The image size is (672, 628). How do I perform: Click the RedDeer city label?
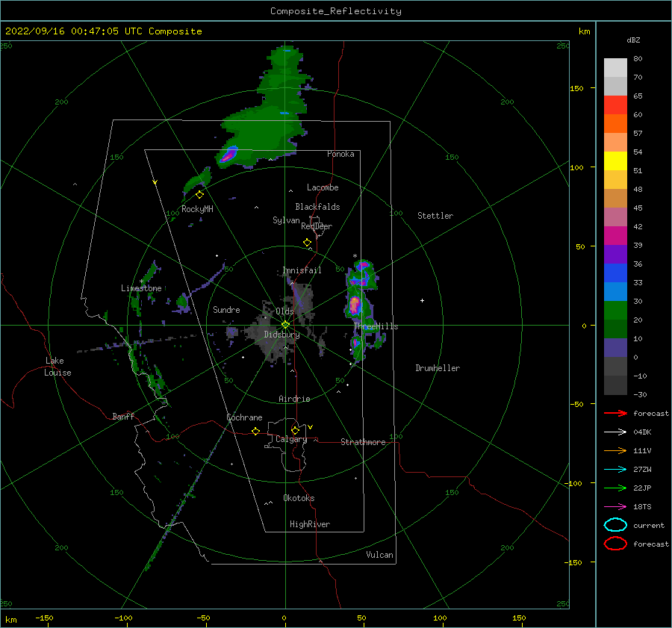(x=317, y=226)
